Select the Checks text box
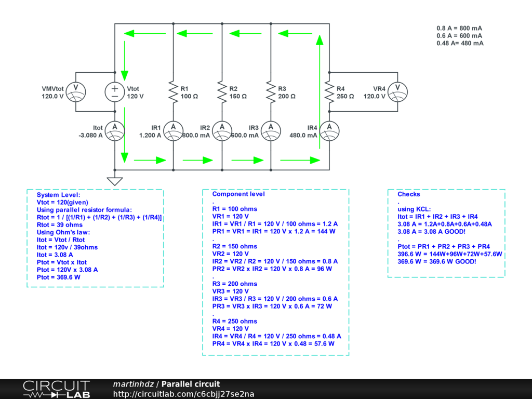The image size is (532, 399). (x=446, y=233)
